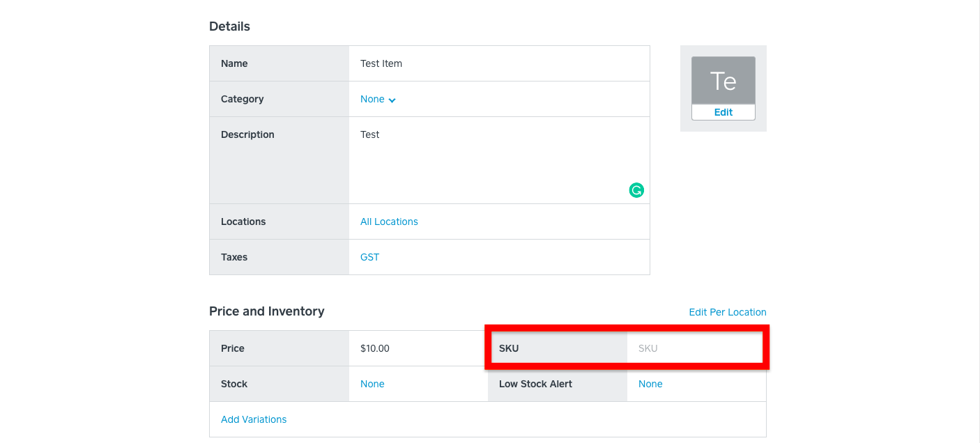980x443 pixels.
Task: Click the Add Variations link
Action: (254, 419)
